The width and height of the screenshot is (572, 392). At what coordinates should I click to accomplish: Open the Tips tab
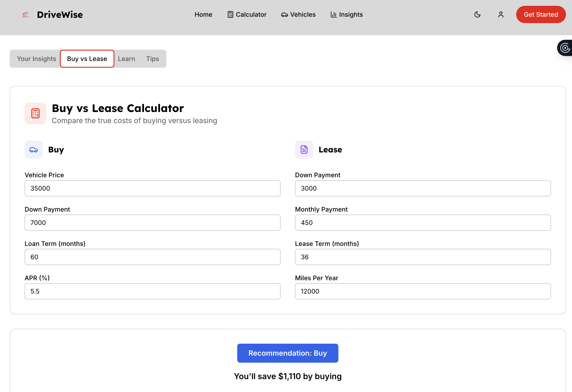pyautogui.click(x=152, y=59)
